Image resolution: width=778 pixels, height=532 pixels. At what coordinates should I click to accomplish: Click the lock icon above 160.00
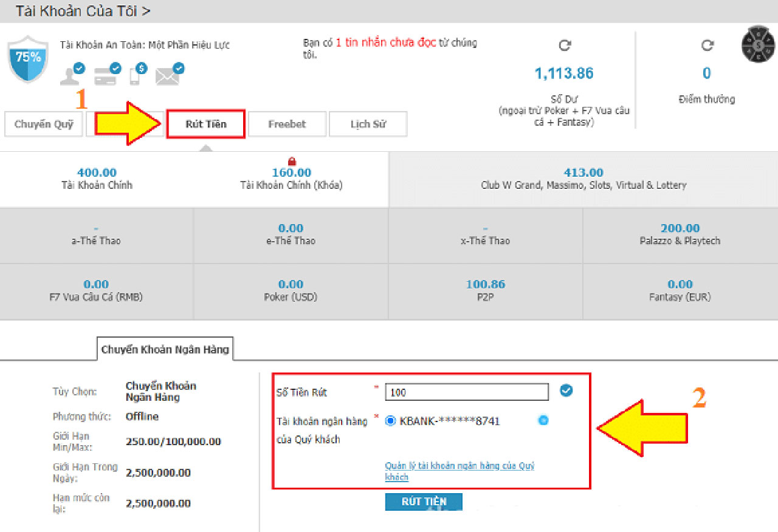[292, 162]
